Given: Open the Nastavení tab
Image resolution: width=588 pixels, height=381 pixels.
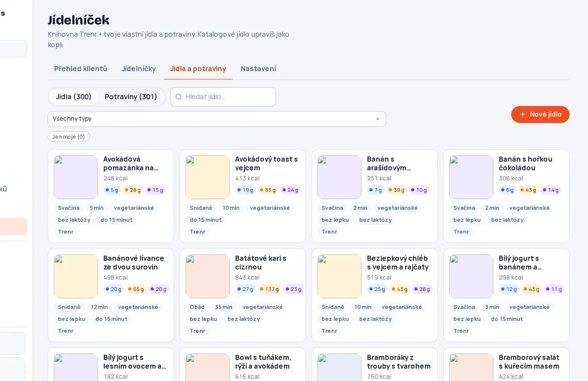Looking at the screenshot, I should coord(258,69).
